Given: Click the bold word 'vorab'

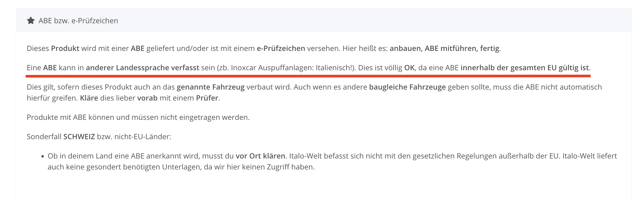Looking at the screenshot, I should point(147,98).
